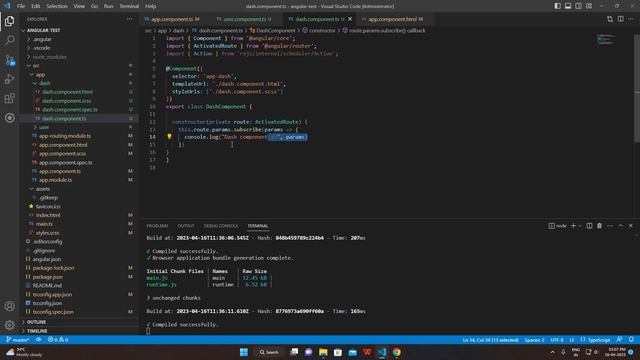The height and width of the screenshot is (360, 640).
Task: Open the Run and Debug view
Action: point(9,79)
